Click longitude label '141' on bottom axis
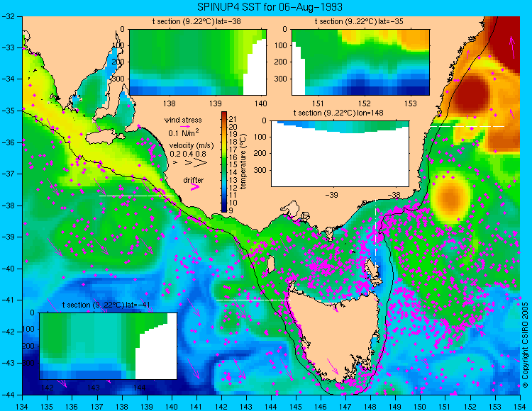 point(196,407)
